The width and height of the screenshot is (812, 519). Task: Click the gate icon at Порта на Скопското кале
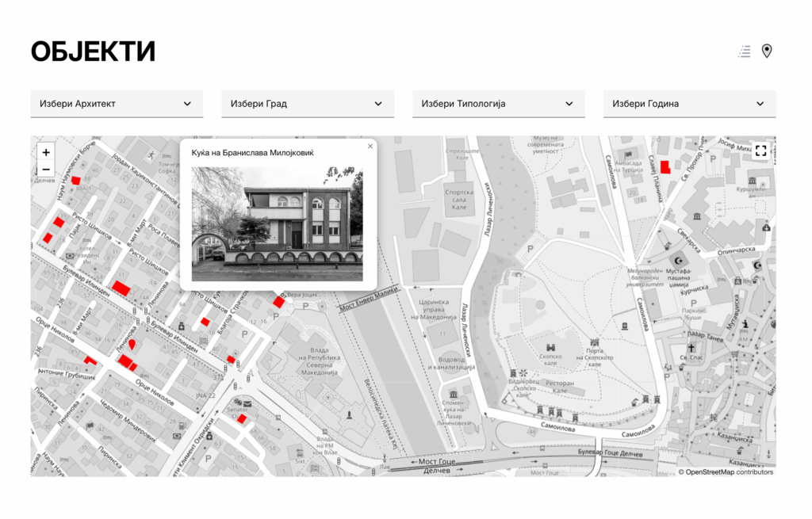tap(595, 342)
